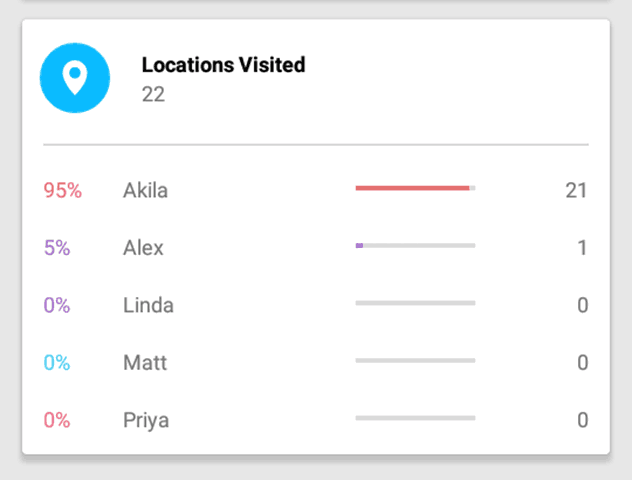This screenshot has width=632, height=480.
Task: Click Akila's visit count 21
Action: click(x=576, y=190)
